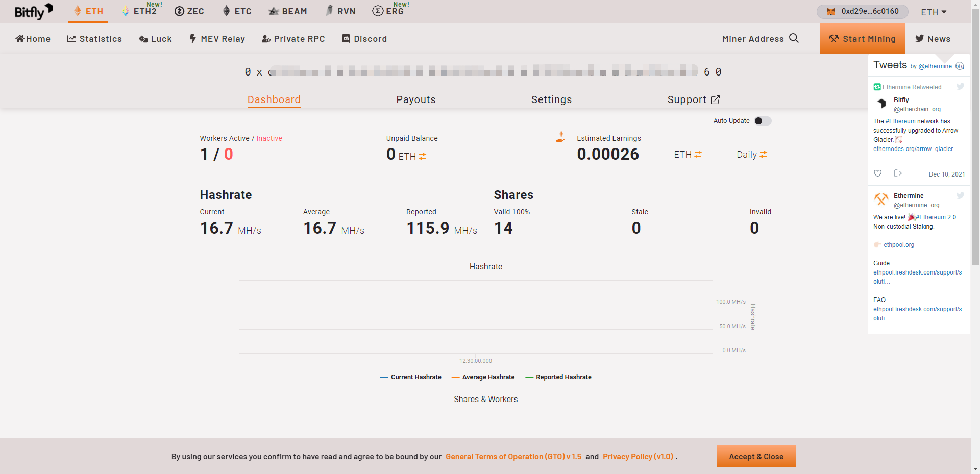The height and width of the screenshot is (474, 980).
Task: Open the miner Settings tab
Action: click(551, 100)
